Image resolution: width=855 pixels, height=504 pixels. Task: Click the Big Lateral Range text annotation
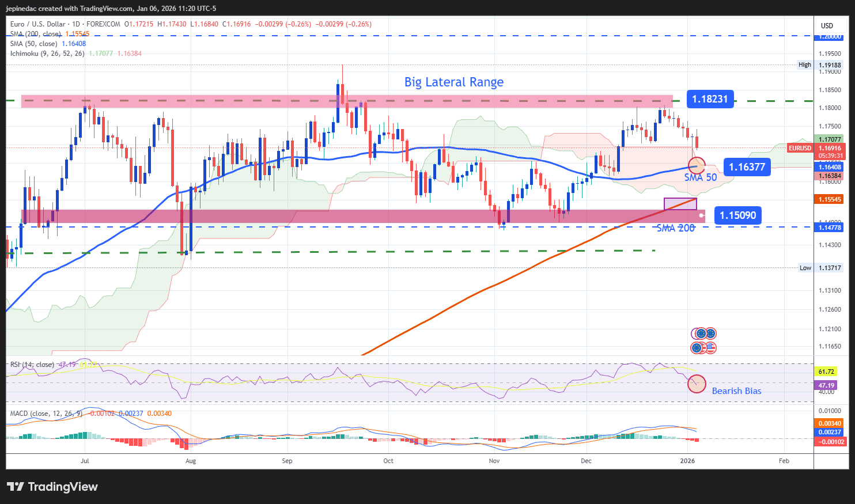tap(453, 82)
